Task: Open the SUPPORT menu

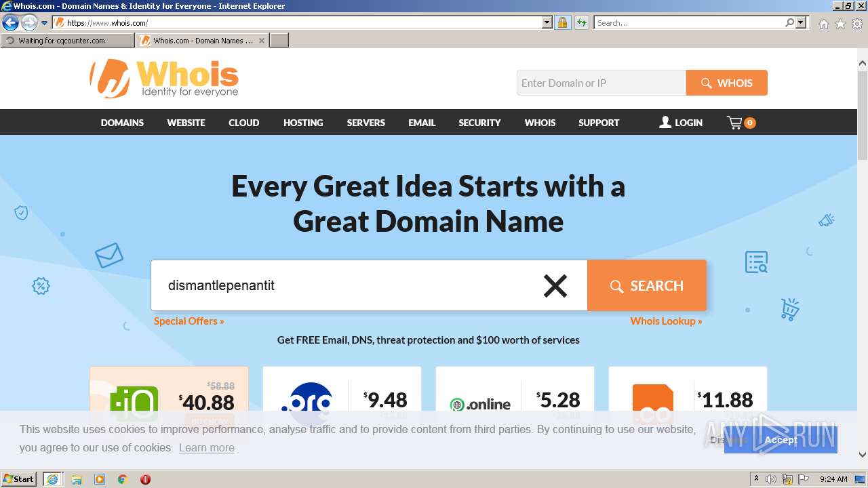Action: coord(599,123)
